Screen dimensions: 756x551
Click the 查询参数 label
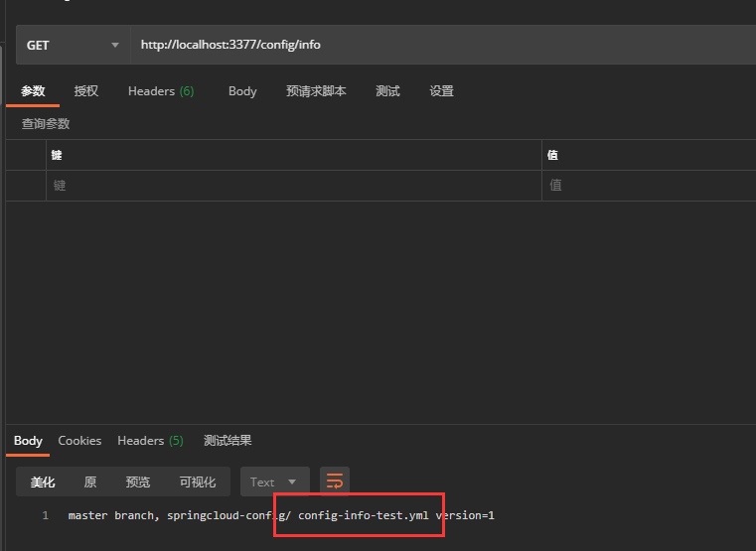click(46, 124)
